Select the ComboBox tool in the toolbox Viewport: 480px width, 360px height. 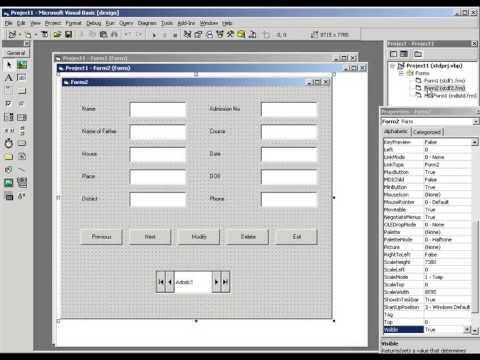9,117
